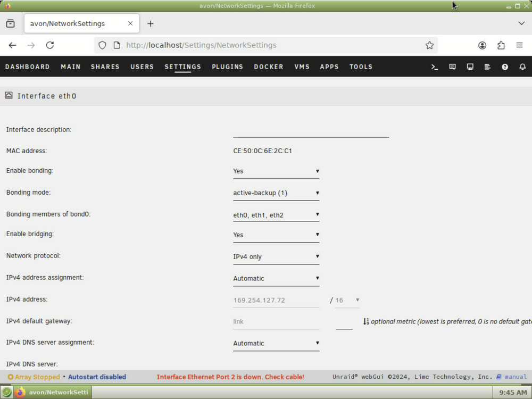Screen dimensions: 532x399
Task: Open the notifications bell icon
Action: (x=522, y=67)
